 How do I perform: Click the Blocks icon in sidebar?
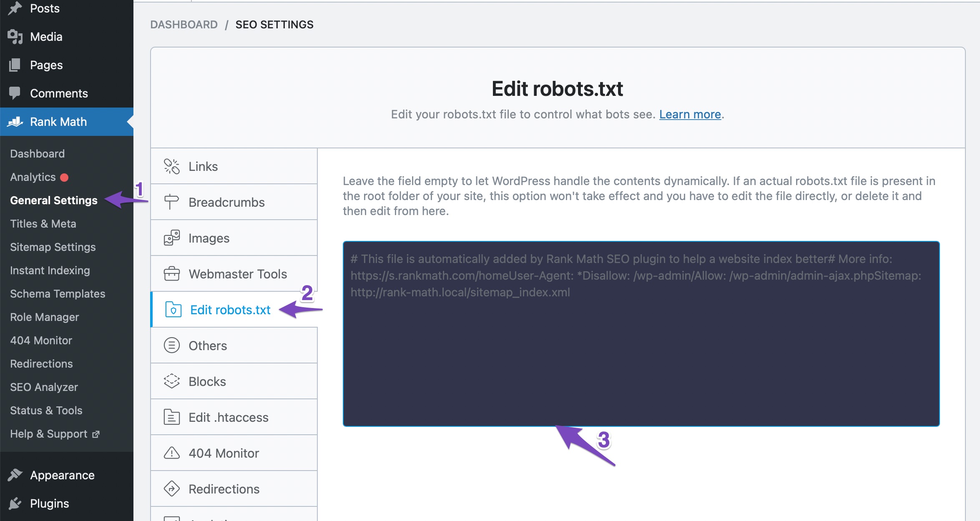[171, 381]
